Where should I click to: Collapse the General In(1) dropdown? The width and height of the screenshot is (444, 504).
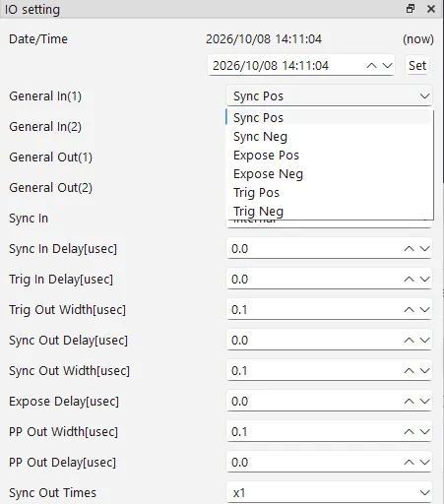329,95
